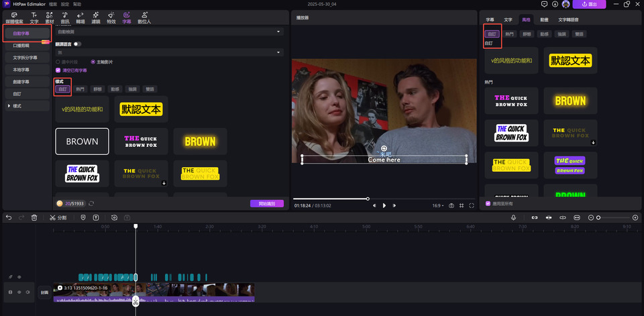Viewport: 644px width, 316px height.
Task: Open the 16:9 aspect ratio dropdown
Action: (x=438, y=205)
